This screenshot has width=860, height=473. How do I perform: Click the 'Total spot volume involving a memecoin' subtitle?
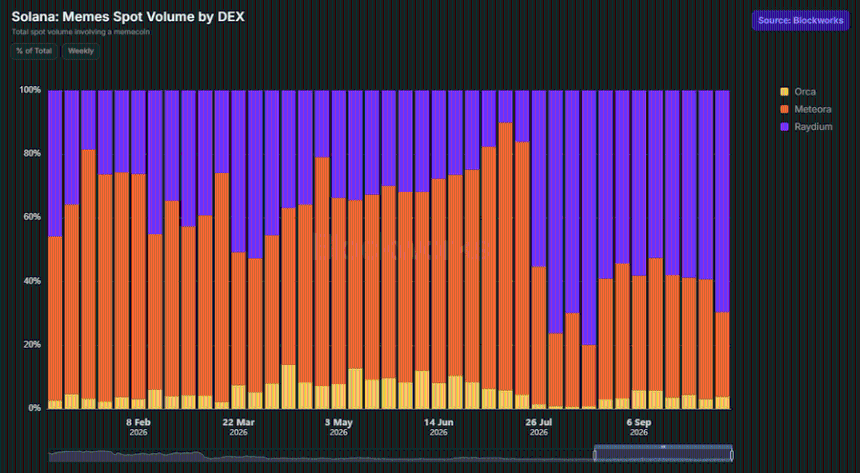click(81, 32)
